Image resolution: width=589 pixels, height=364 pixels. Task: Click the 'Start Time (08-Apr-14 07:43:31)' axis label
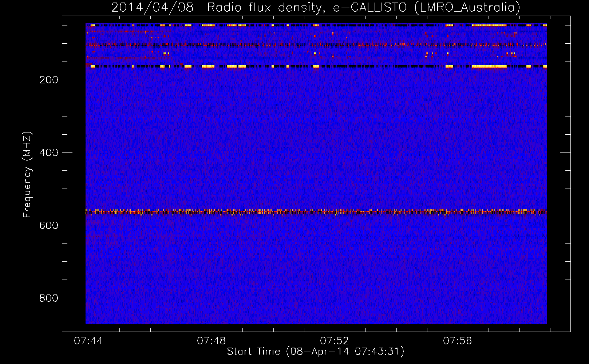tap(316, 352)
